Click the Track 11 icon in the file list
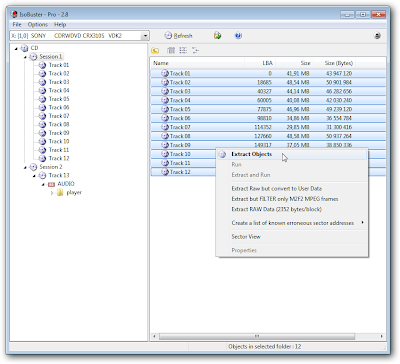Image resolution: width=400 pixels, height=364 pixels. (165, 163)
